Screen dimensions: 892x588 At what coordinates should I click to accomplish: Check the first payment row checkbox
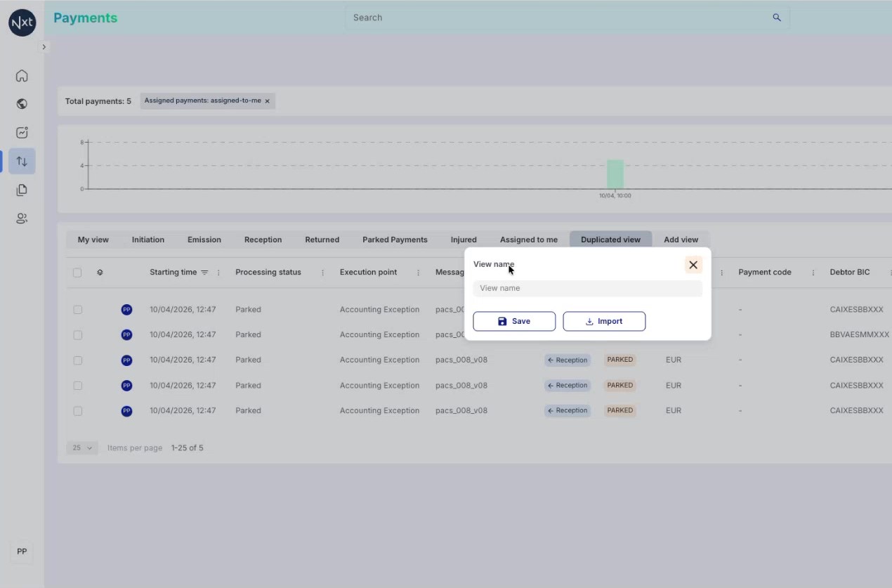77,310
